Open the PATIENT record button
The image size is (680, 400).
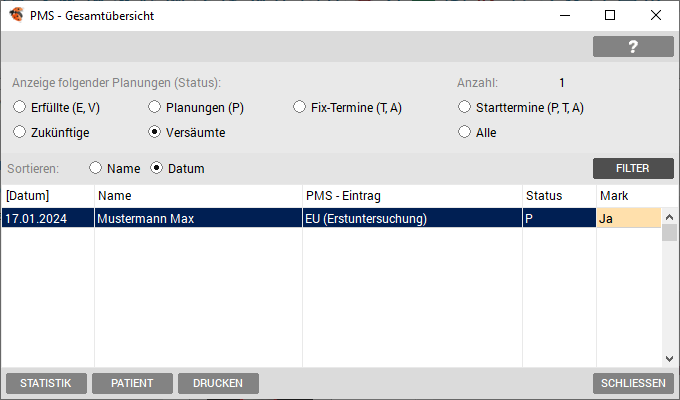click(132, 384)
